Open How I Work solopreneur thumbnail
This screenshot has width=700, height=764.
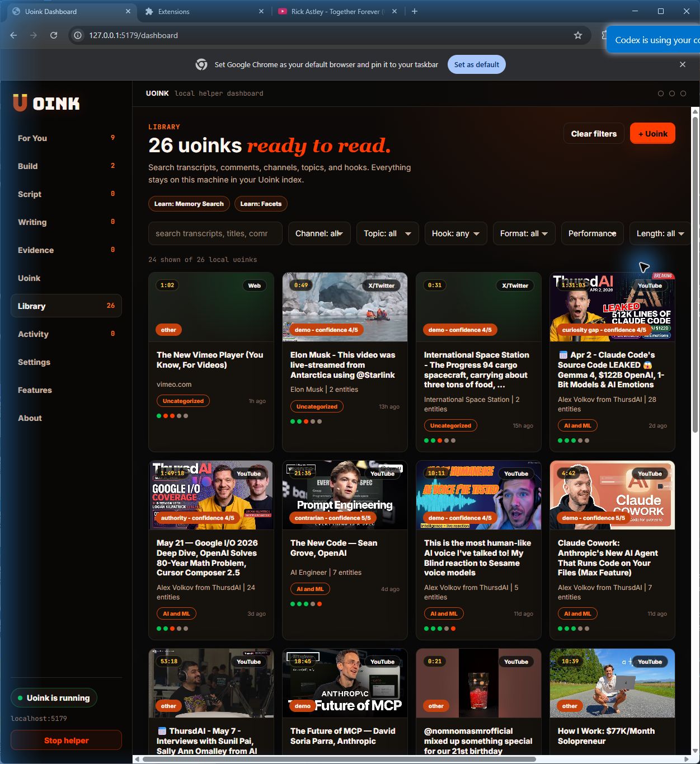(612, 683)
